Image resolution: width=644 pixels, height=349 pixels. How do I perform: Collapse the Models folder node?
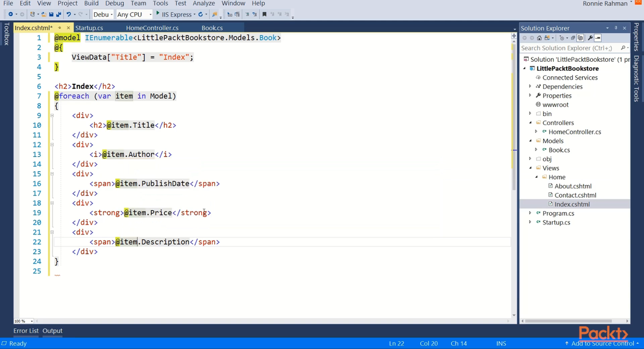click(x=530, y=141)
